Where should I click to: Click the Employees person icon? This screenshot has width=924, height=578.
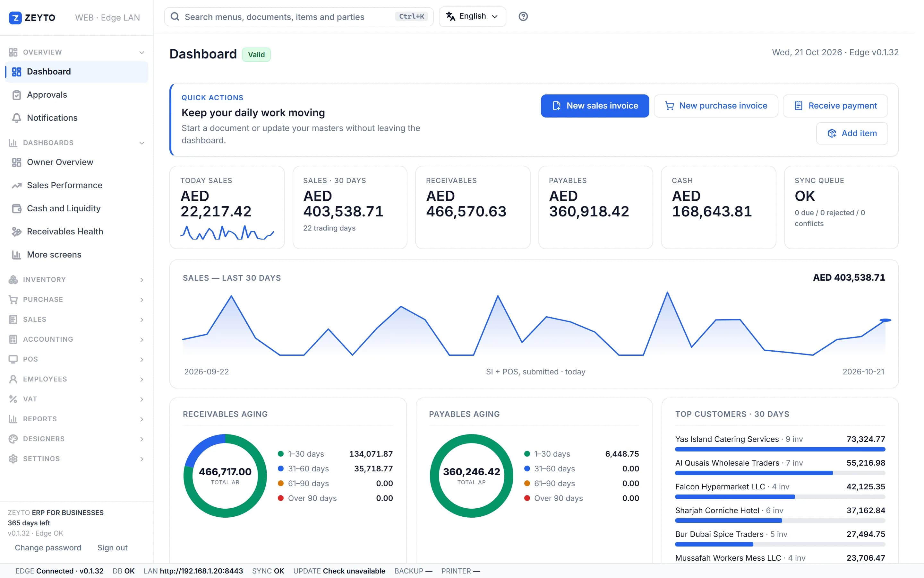coord(13,379)
